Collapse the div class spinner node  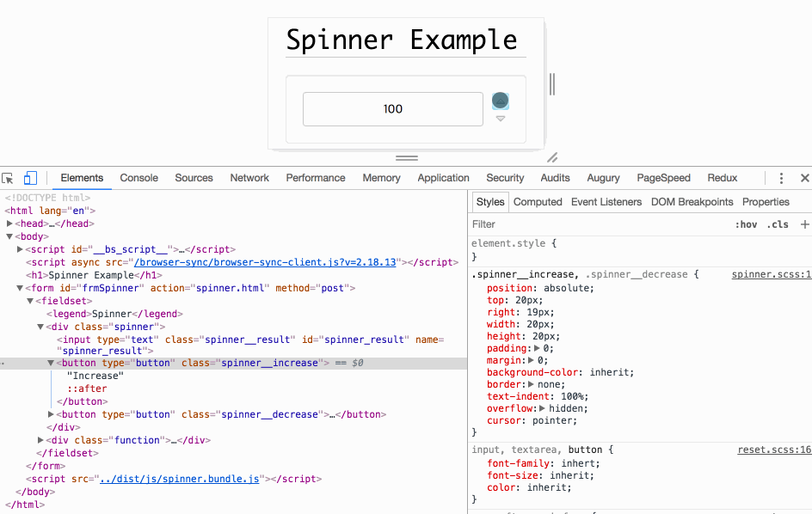(40, 327)
